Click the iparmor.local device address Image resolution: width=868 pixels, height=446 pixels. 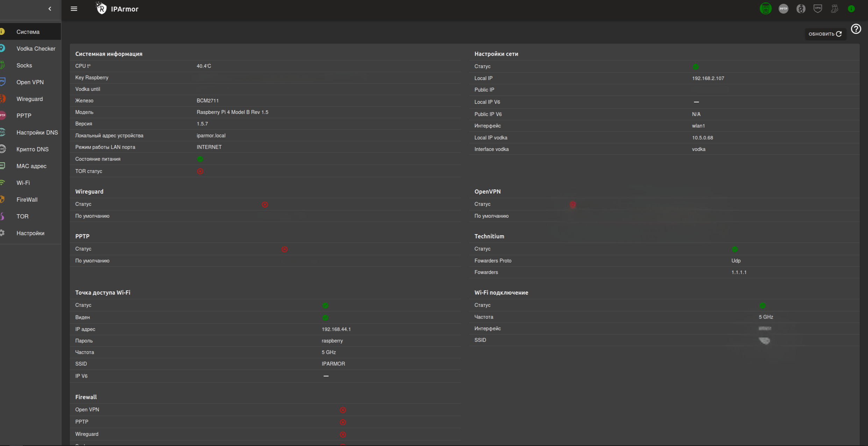tap(211, 136)
